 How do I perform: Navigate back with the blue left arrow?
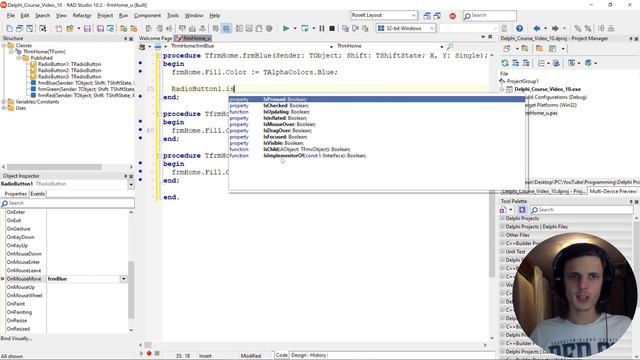pyautogui.click(x=537, y=29)
